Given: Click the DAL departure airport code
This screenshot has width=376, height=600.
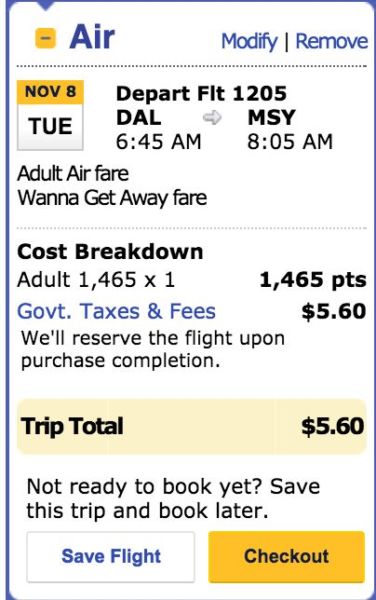Looking at the screenshot, I should (x=138, y=117).
